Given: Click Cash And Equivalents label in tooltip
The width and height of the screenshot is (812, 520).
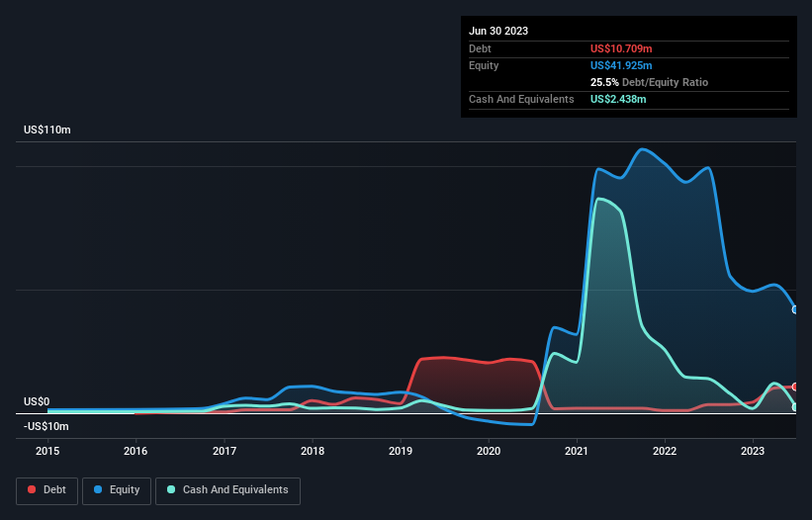Looking at the screenshot, I should (521, 99).
